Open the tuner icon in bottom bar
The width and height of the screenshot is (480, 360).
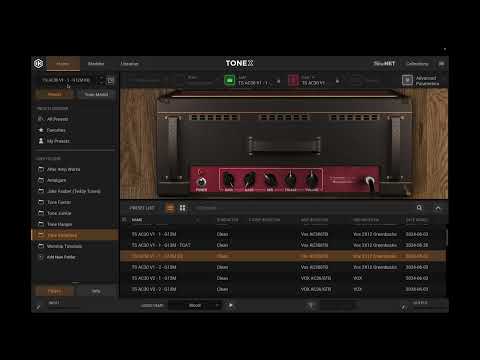pyautogui.click(x=310, y=305)
